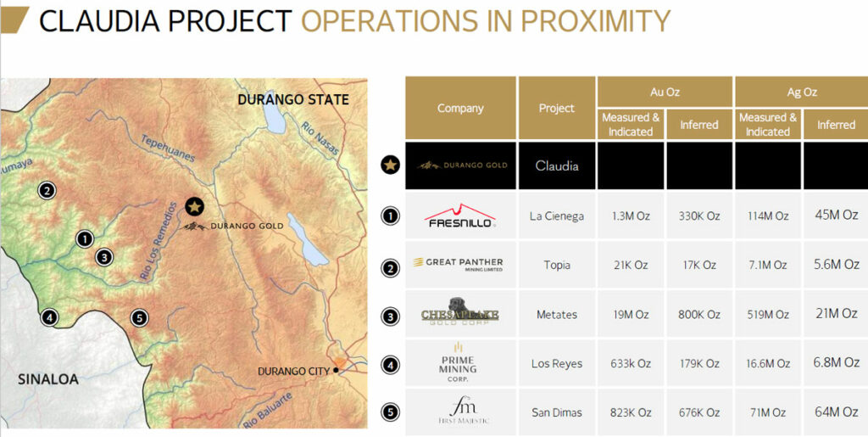Click the 45M Oz cell
This screenshot has height=437, width=868.
(x=836, y=215)
